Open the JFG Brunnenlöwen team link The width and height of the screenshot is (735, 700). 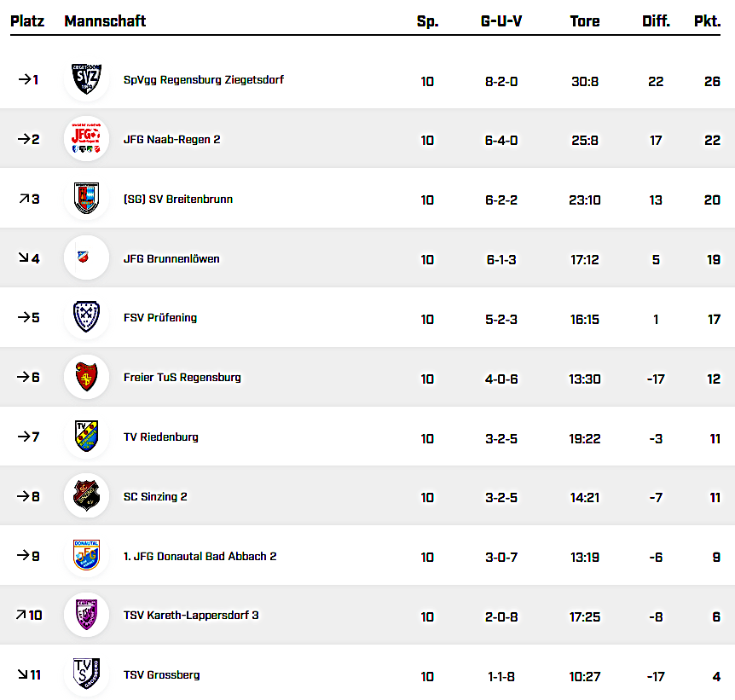pos(171,258)
